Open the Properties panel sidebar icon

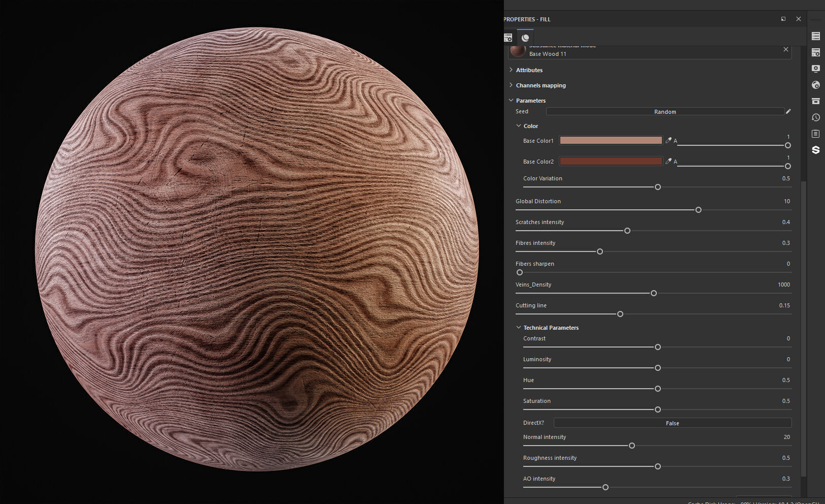[816, 52]
